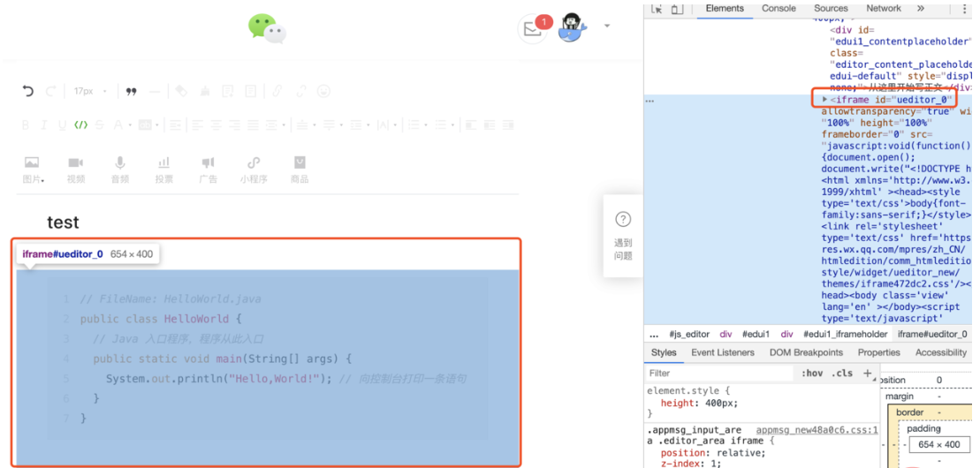Toggle the :hov element state panel
Screen dimensions: 980x468
coord(811,374)
